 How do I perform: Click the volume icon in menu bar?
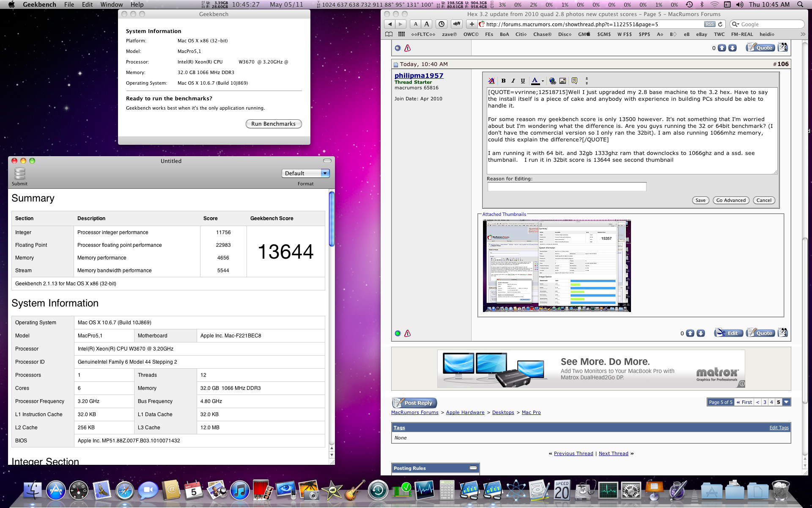point(740,4)
